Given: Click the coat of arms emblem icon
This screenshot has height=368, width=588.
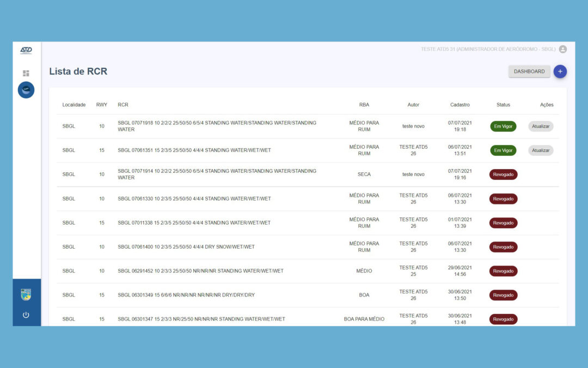Looking at the screenshot, I should pyautogui.click(x=26, y=294).
